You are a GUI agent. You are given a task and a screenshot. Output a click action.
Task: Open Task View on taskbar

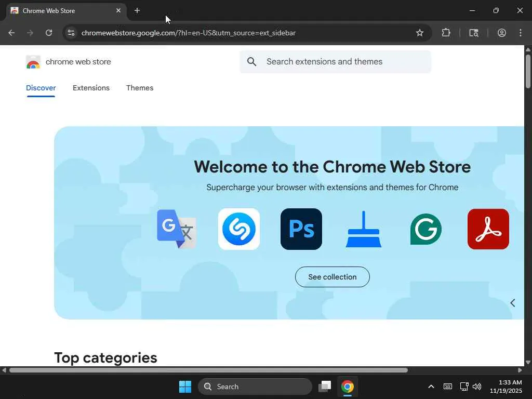pos(325,387)
